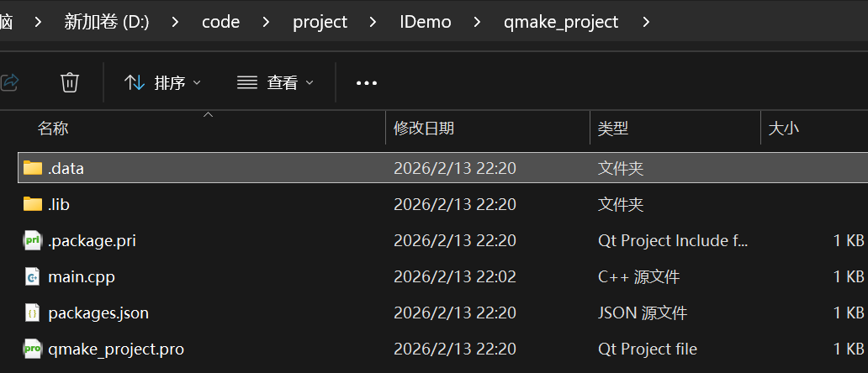Viewport: 868px width, 373px height.
Task: Click the delete trash can icon
Action: tap(70, 82)
